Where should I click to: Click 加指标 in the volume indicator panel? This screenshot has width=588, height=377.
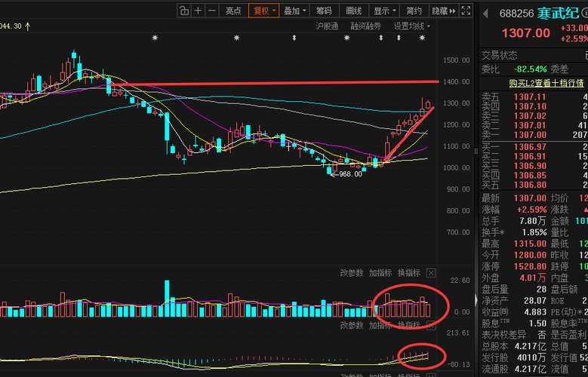pos(380,273)
